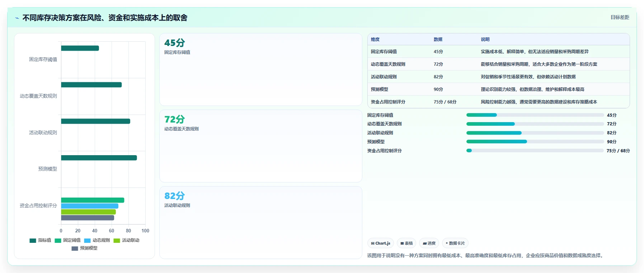Viewport: 644px width, 273px height.
Task: Click the 82分 value beside the progress bar
Action: [x=612, y=133]
